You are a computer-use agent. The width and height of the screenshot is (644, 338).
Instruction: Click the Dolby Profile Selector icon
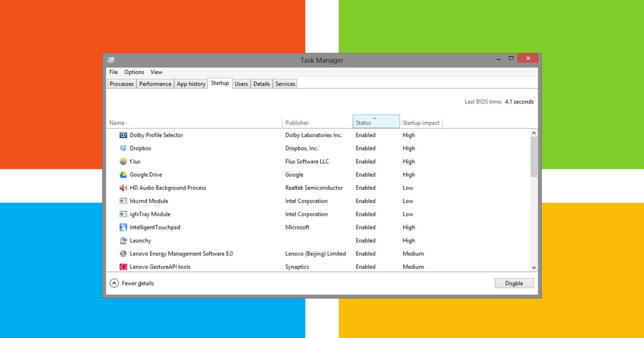pos(123,135)
